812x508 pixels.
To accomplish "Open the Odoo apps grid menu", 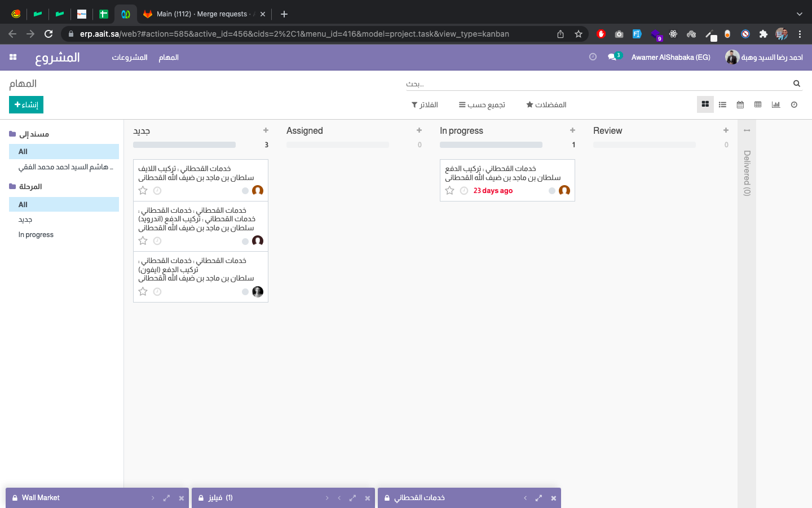I will (13, 57).
